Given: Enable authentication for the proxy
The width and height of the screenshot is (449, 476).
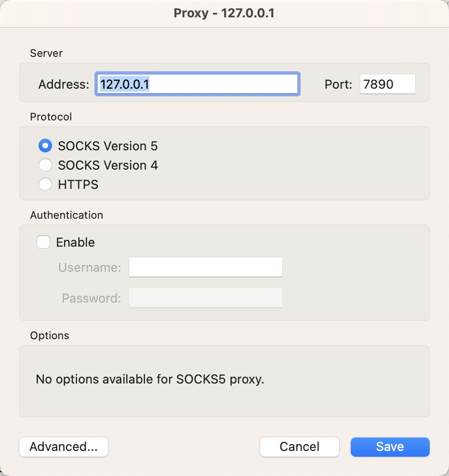Looking at the screenshot, I should [43, 242].
